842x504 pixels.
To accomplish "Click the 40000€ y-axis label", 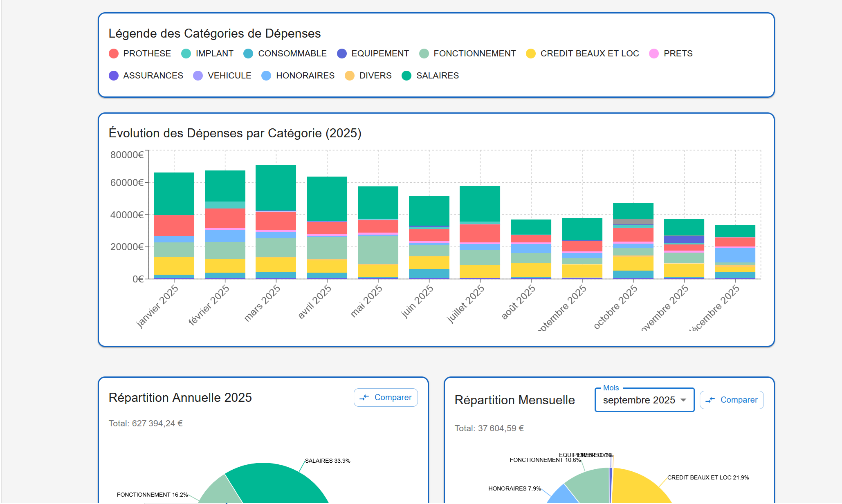I will 127,215.
